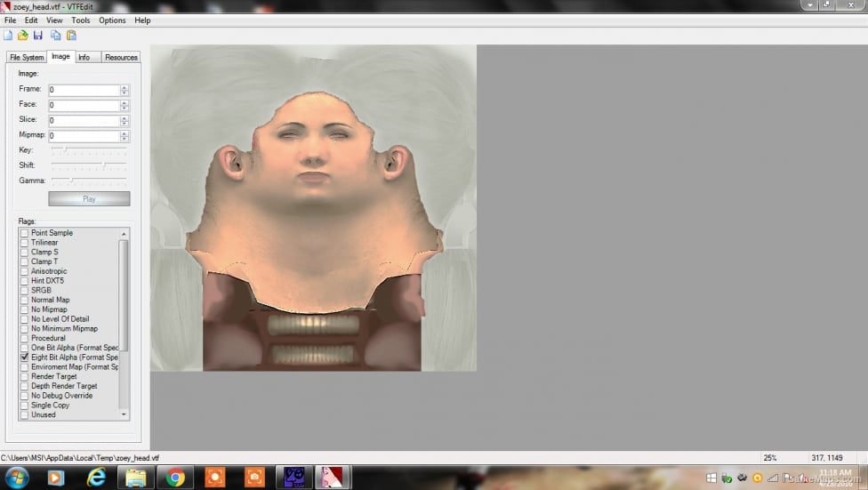Enable the Trilinear flag checkbox
Viewport: 868px width, 490px height.
coord(24,243)
